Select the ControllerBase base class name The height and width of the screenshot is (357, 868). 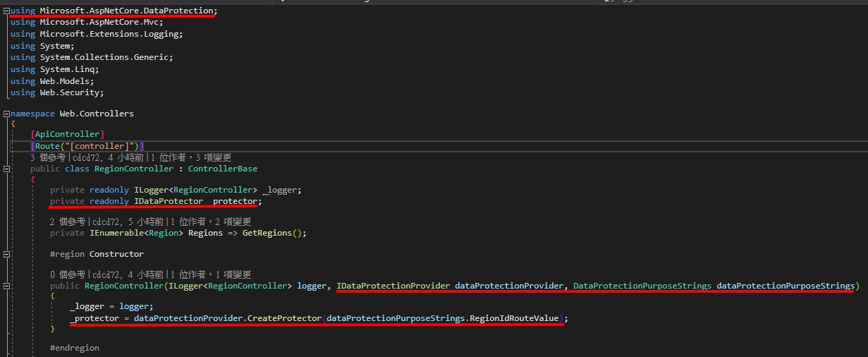pyautogui.click(x=222, y=169)
